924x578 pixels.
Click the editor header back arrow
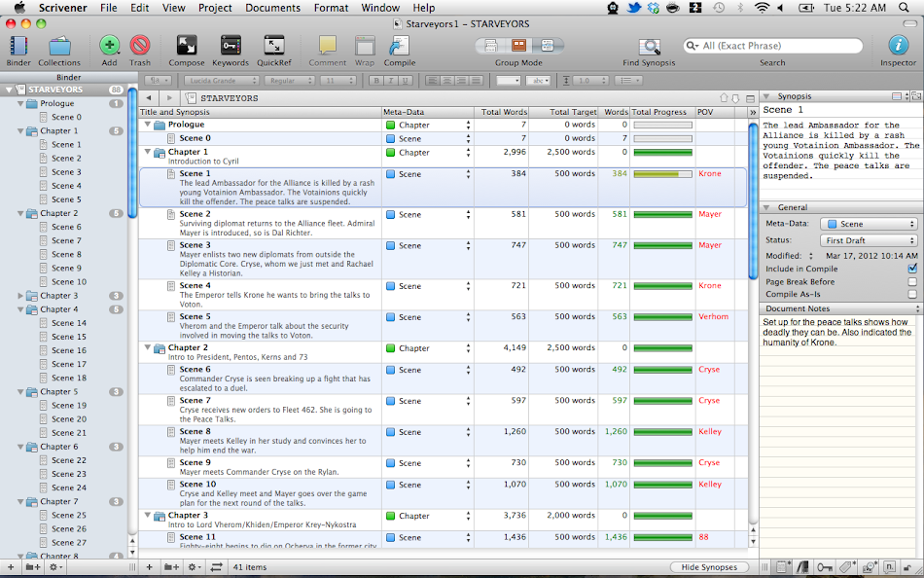point(149,98)
